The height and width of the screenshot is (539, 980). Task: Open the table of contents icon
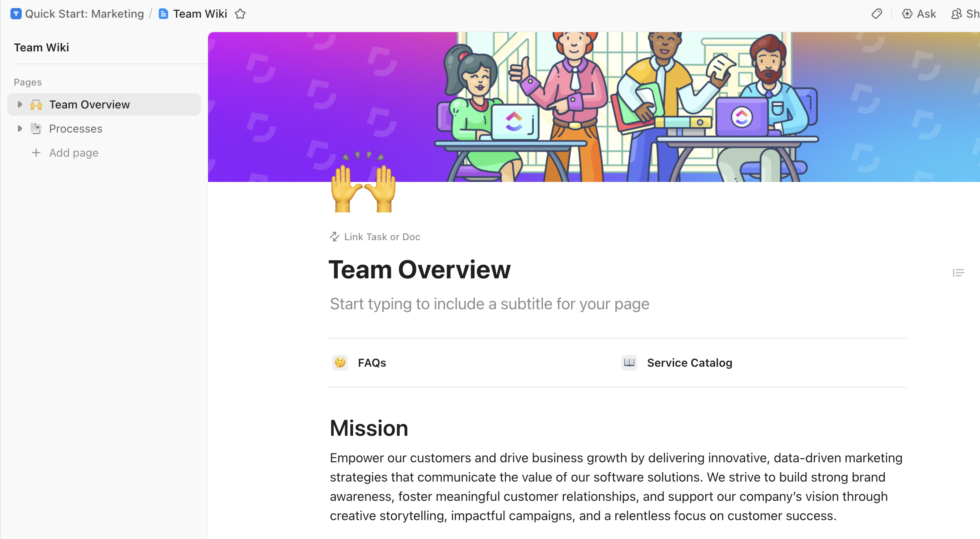(x=959, y=273)
